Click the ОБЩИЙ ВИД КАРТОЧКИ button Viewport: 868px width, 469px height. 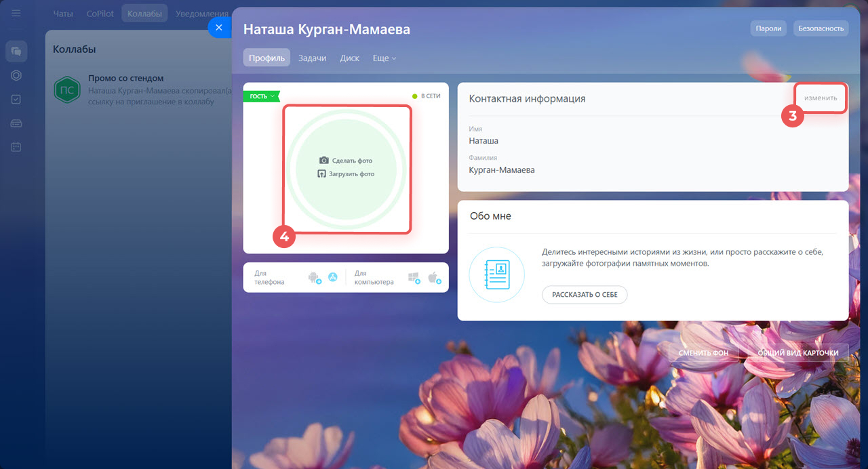click(x=798, y=353)
